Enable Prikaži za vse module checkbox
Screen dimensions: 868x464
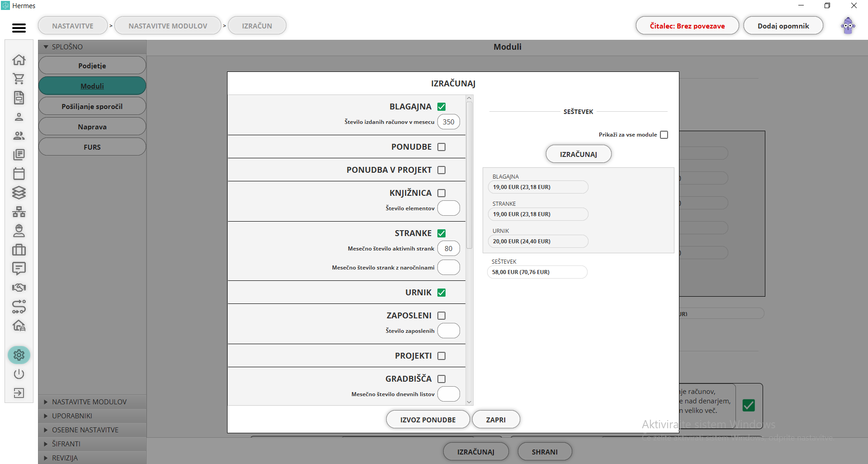[x=664, y=135]
